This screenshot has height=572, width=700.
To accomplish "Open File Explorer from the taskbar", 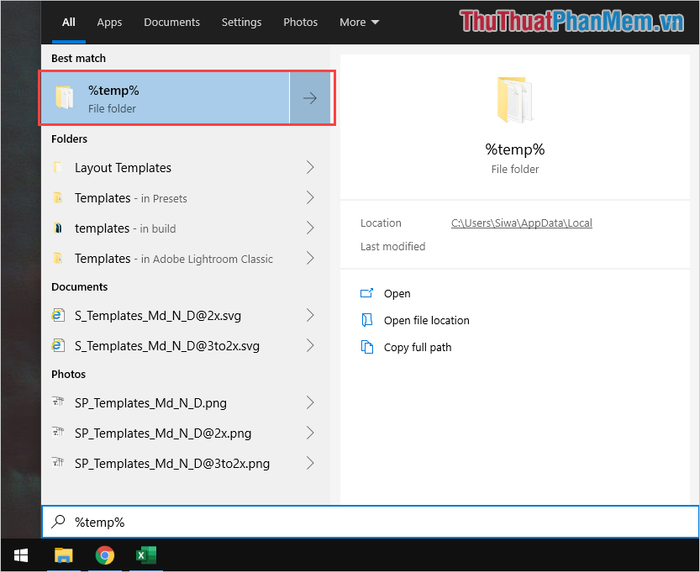I will coord(63,555).
